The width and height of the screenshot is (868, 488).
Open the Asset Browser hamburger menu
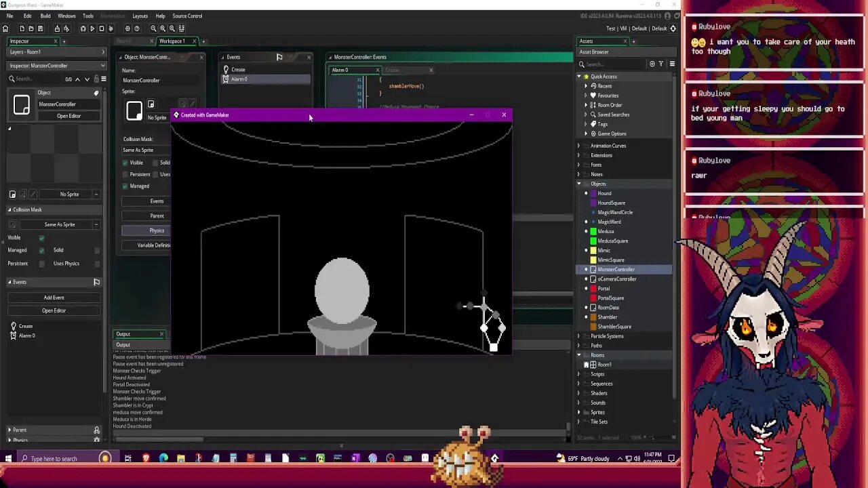click(672, 64)
